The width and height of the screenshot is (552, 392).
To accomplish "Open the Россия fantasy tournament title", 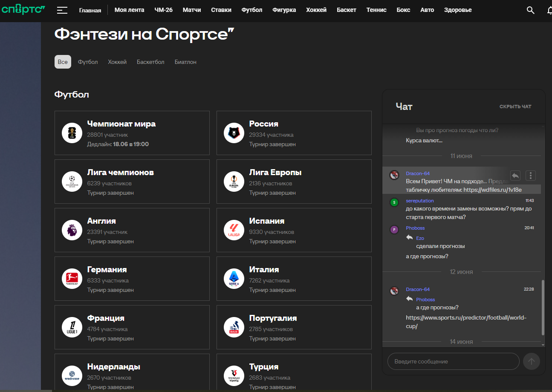I will (x=264, y=124).
